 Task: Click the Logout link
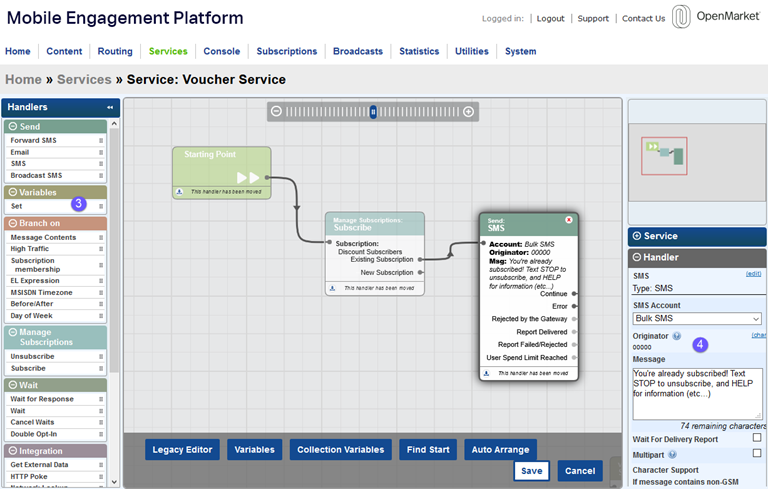551,19
